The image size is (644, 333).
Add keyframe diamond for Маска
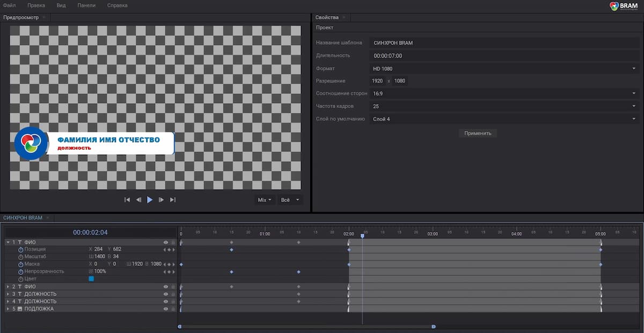click(169, 264)
